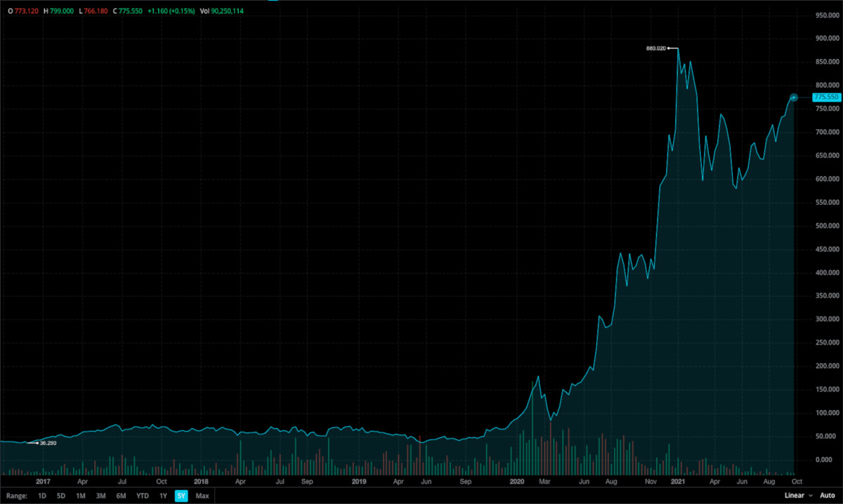This screenshot has width=843, height=504.
Task: Click the volume value 90,250,114
Action: click(228, 11)
